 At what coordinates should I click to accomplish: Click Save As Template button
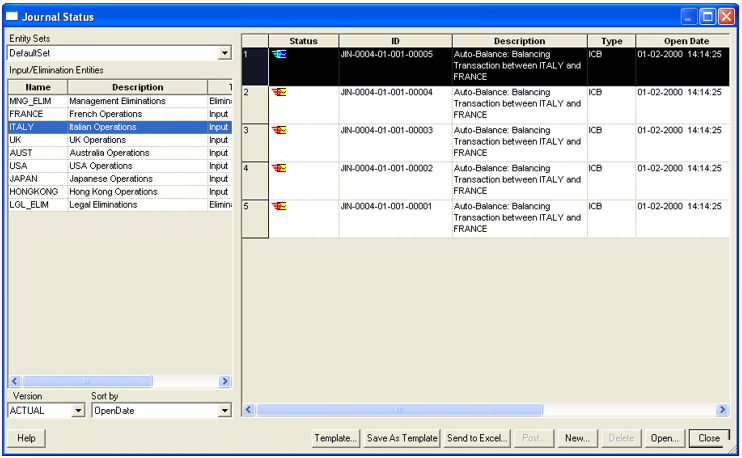[402, 438]
